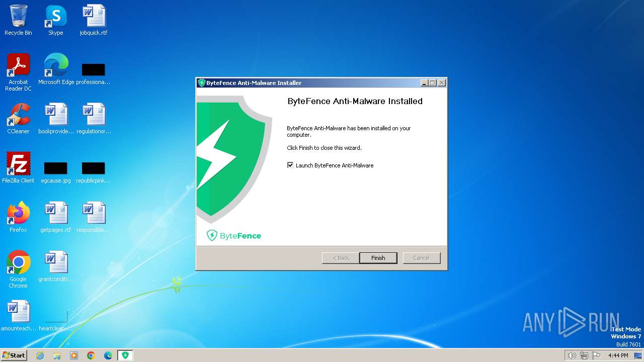Screen dimensions: 644x362
Task: Select egcause.jpg file on desktop
Action: click(55, 172)
